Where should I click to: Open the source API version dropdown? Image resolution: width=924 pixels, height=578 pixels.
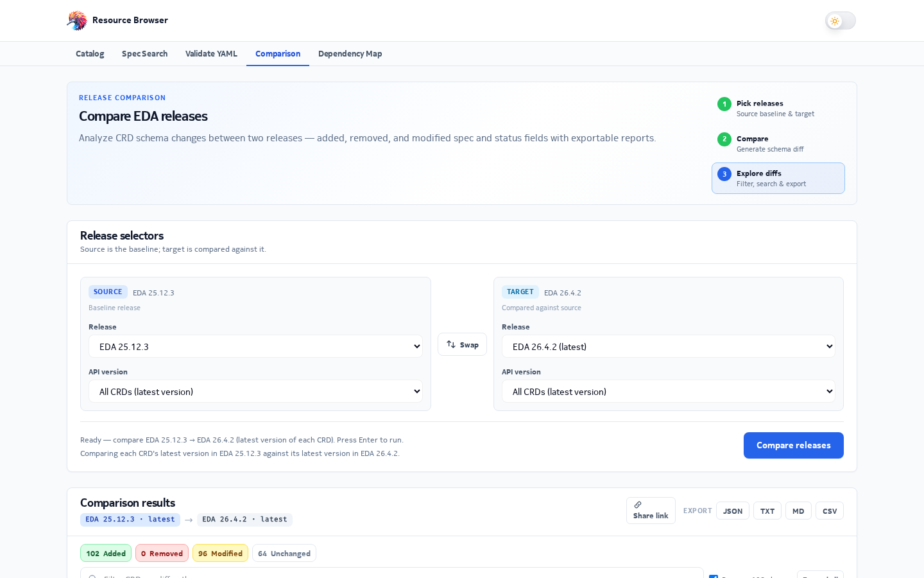point(255,392)
